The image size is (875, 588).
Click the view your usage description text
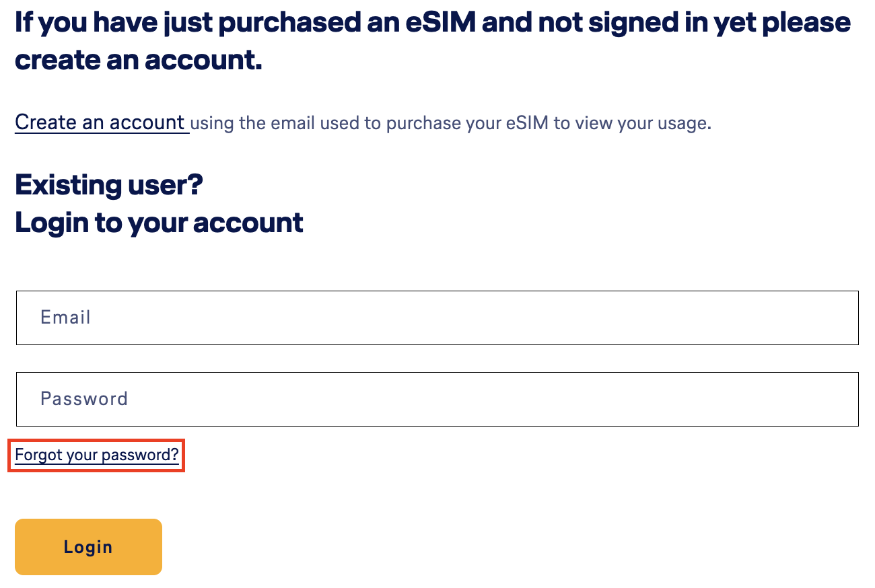451,123
